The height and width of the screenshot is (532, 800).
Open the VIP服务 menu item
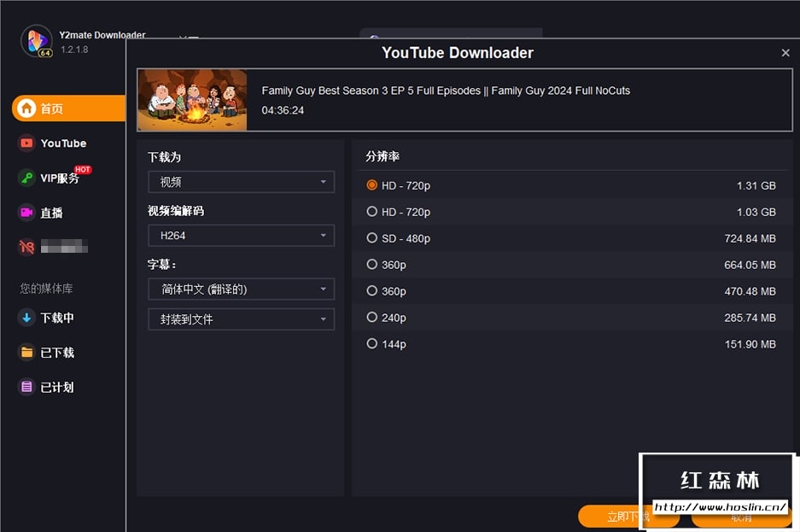pyautogui.click(x=60, y=178)
